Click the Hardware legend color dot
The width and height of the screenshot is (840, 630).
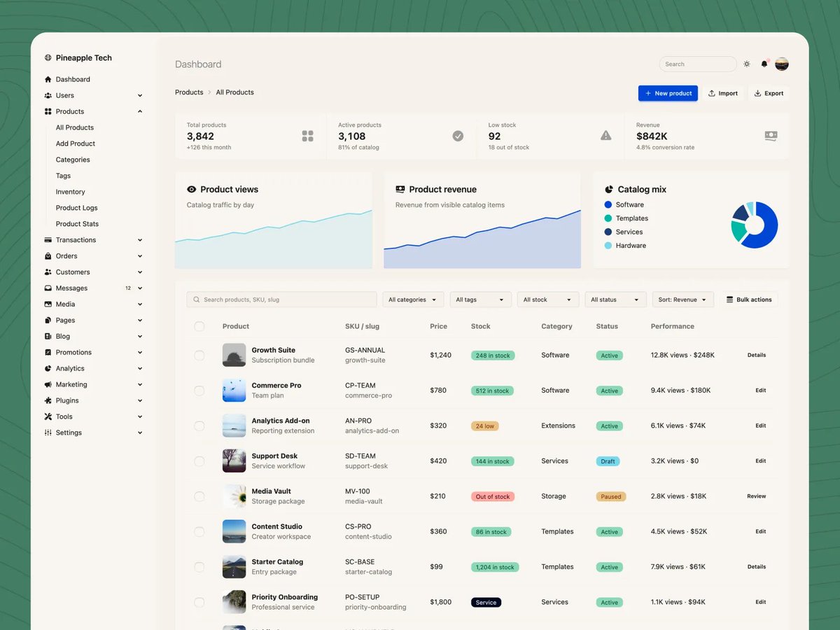(x=608, y=246)
